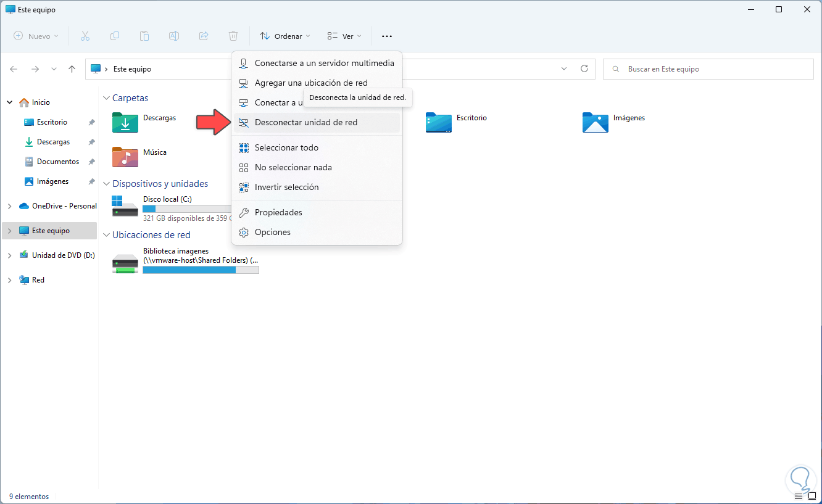The height and width of the screenshot is (504, 822).
Task: Click the Buscar en Este equipo field
Action: point(708,69)
